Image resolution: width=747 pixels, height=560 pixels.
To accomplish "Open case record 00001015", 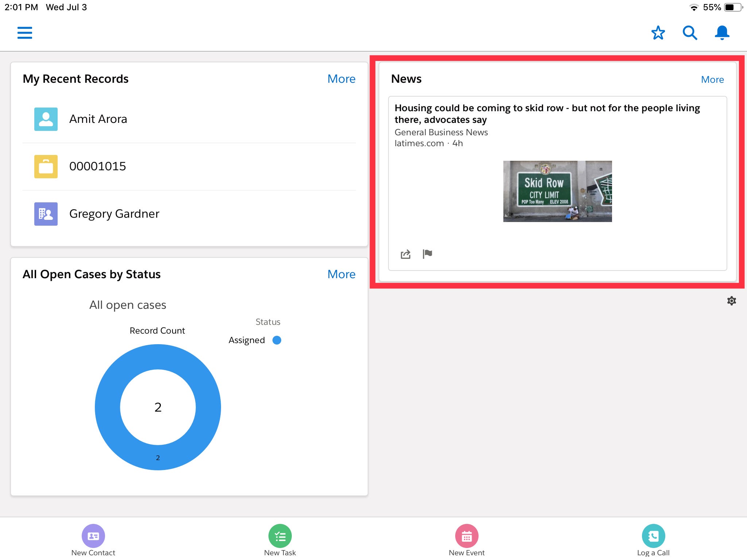I will pyautogui.click(x=97, y=167).
